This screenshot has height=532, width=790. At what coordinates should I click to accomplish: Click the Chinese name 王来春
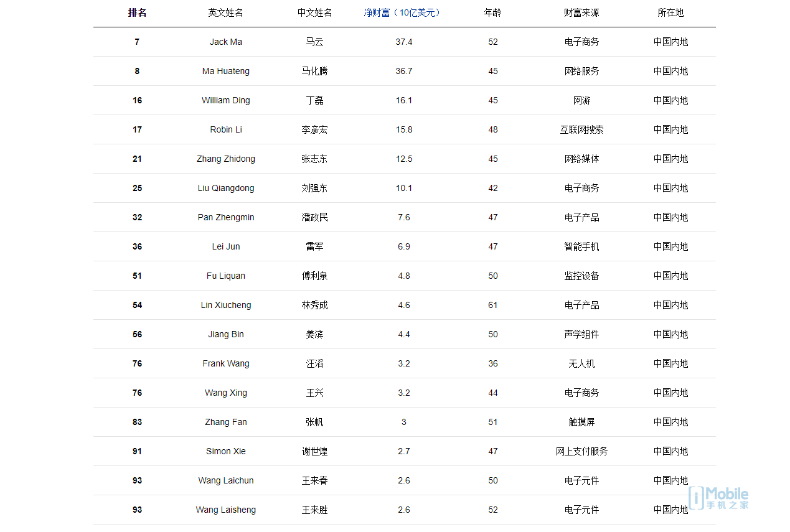click(x=315, y=480)
